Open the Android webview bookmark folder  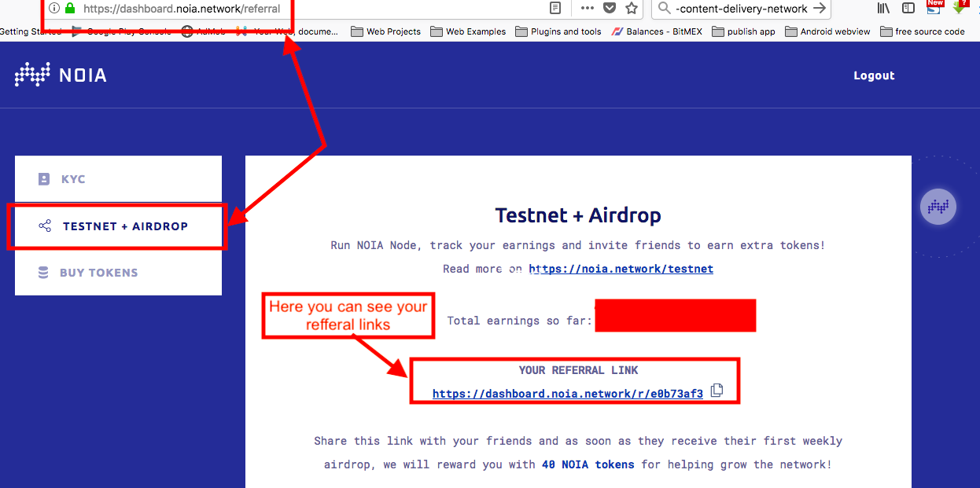(x=827, y=31)
